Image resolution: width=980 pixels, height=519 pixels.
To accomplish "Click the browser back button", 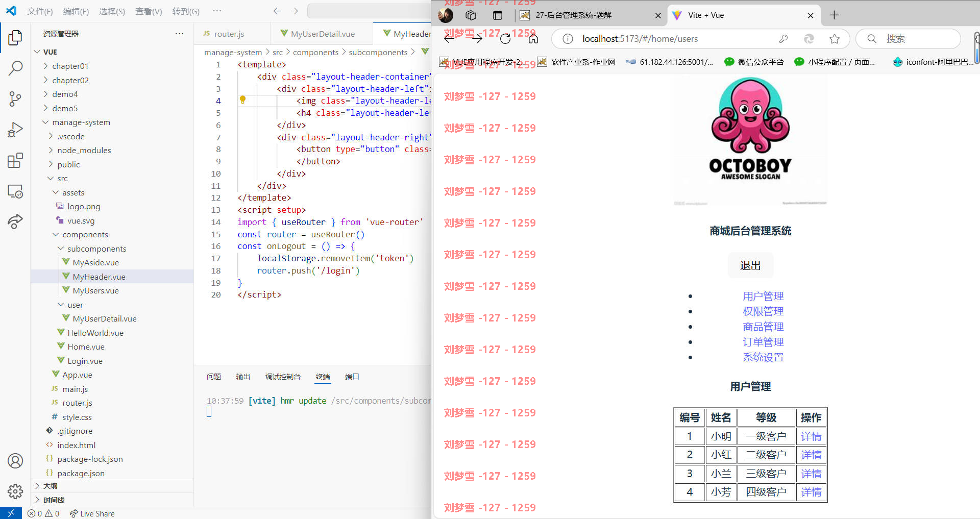I will pos(449,39).
